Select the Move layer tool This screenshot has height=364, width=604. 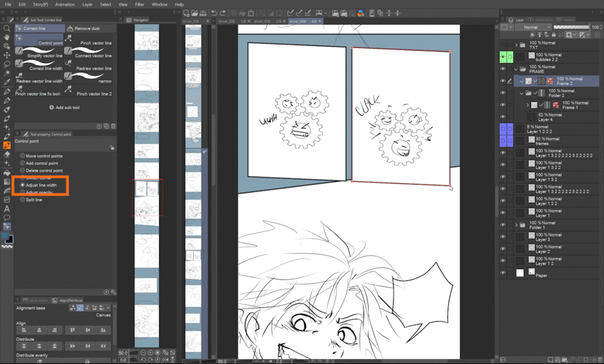coord(6,55)
